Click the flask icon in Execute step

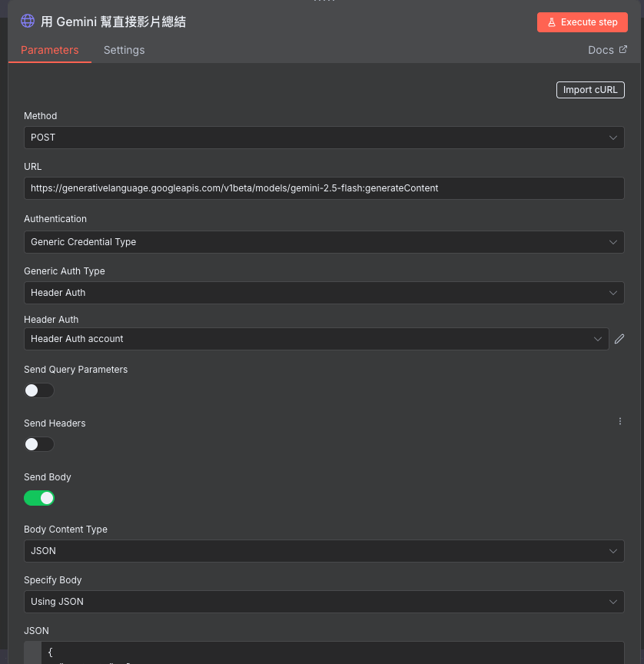(552, 22)
